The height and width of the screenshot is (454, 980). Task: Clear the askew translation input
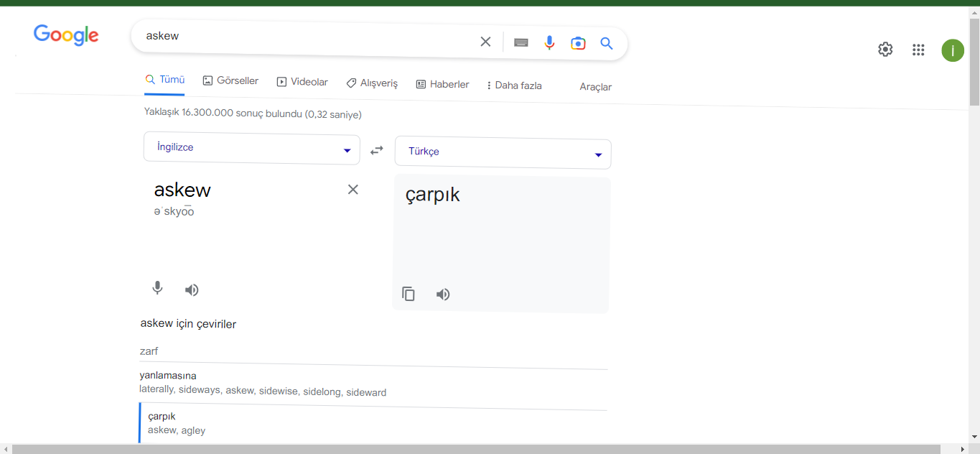[353, 189]
